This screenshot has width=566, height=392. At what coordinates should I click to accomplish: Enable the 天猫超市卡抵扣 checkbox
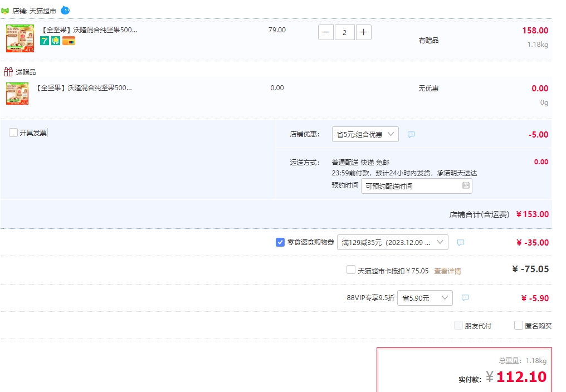pyautogui.click(x=351, y=269)
